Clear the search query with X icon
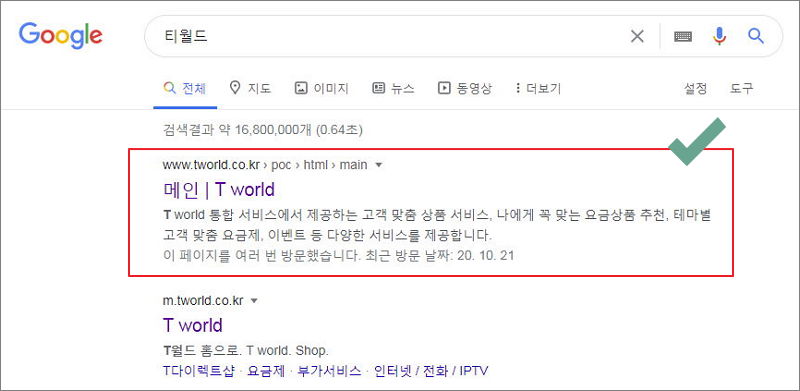 click(637, 36)
